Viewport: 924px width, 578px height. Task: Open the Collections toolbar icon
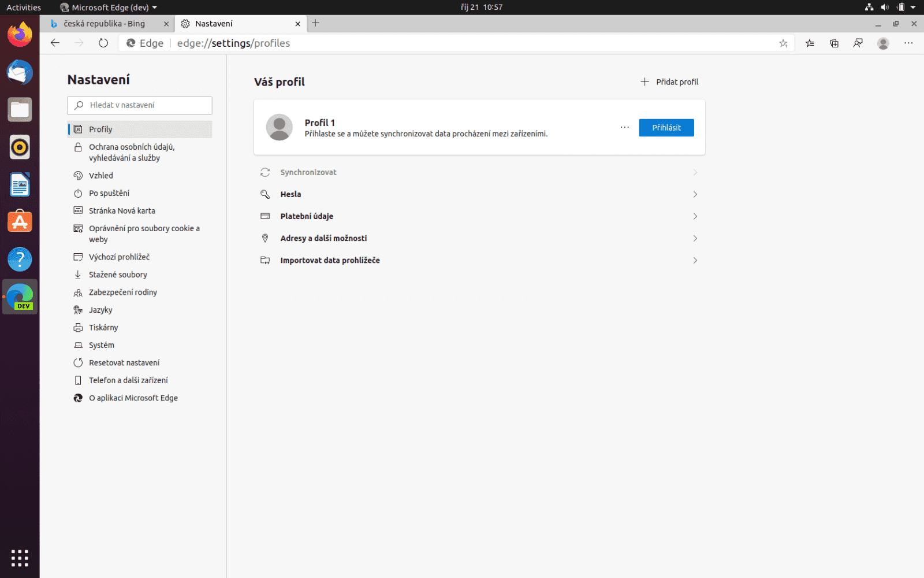click(834, 43)
